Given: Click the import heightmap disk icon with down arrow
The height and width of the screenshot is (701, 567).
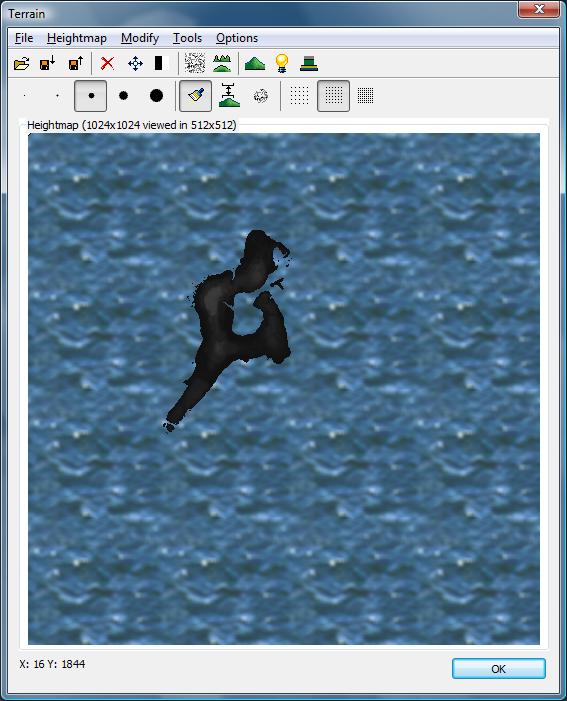Looking at the screenshot, I should click(x=47, y=63).
